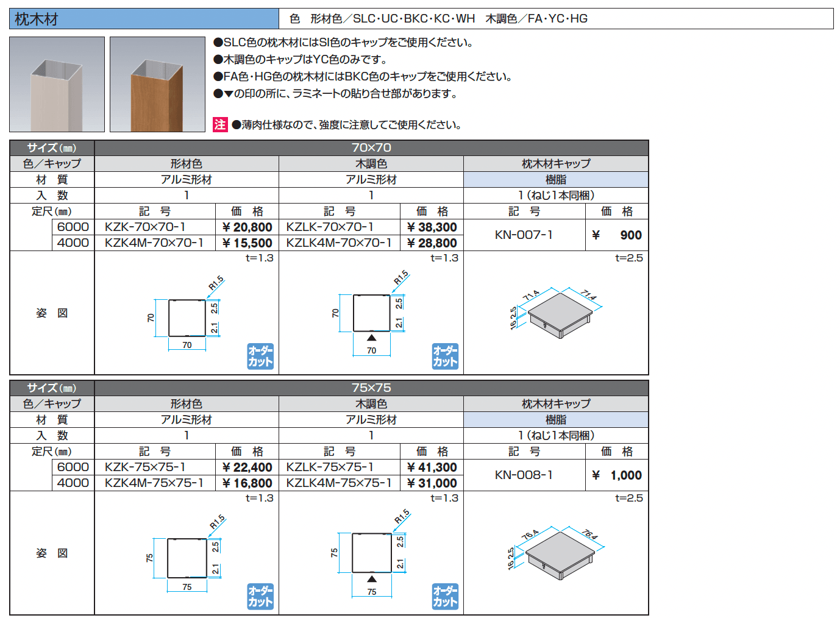Select the 70×70 size header bar
840x618 pixels.
[x=371, y=148]
